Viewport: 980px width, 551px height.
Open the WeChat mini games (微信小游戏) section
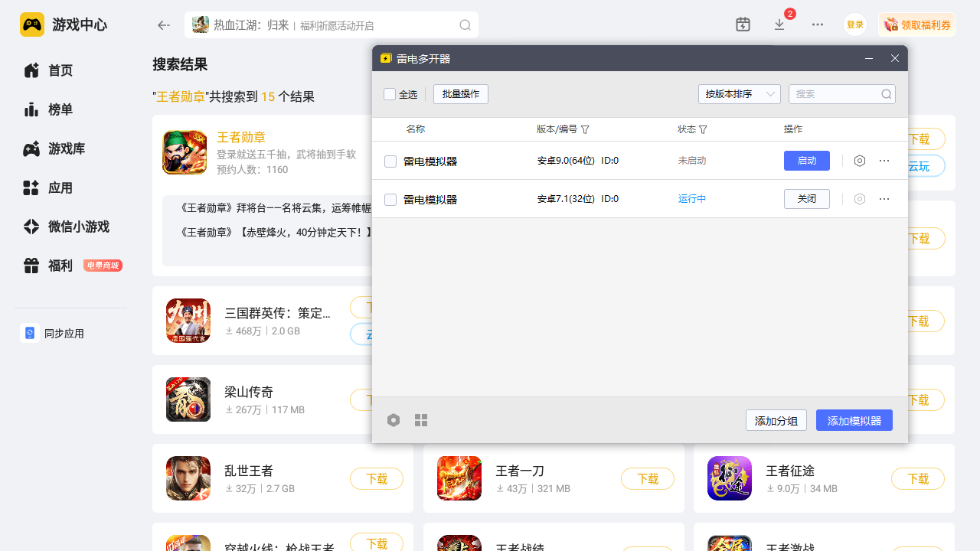coord(78,227)
